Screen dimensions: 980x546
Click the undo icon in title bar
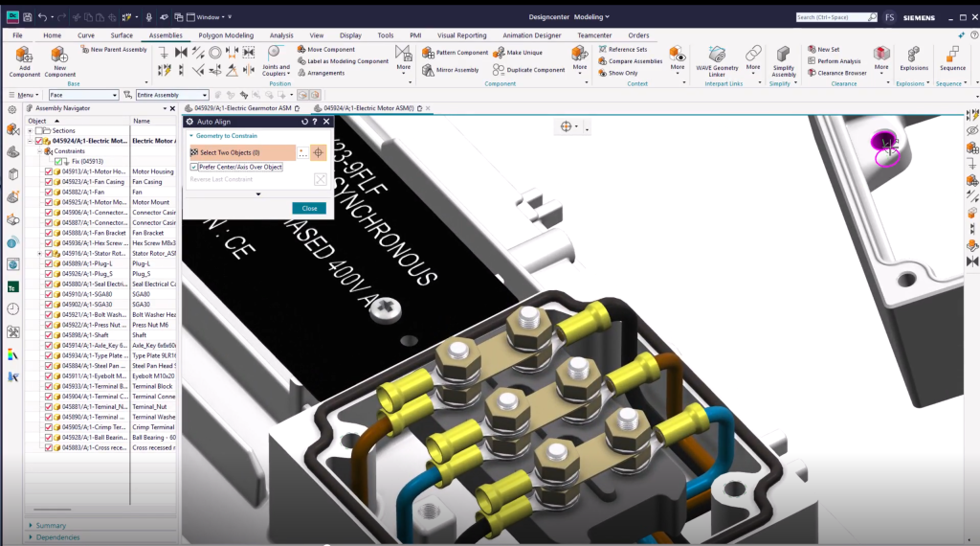42,17
